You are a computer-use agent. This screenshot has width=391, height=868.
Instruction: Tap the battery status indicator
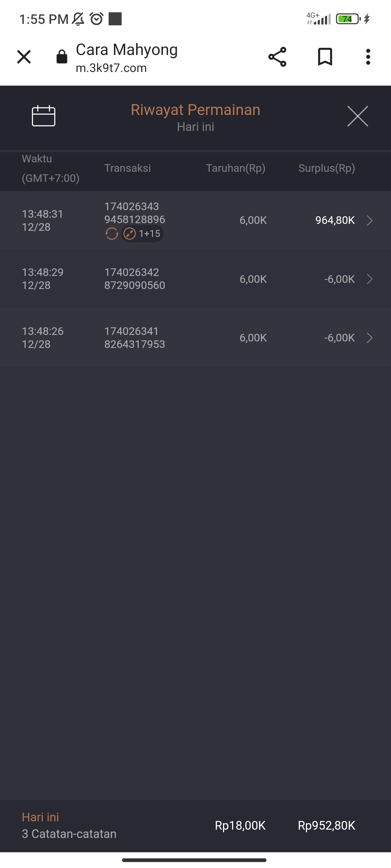pyautogui.click(x=348, y=19)
